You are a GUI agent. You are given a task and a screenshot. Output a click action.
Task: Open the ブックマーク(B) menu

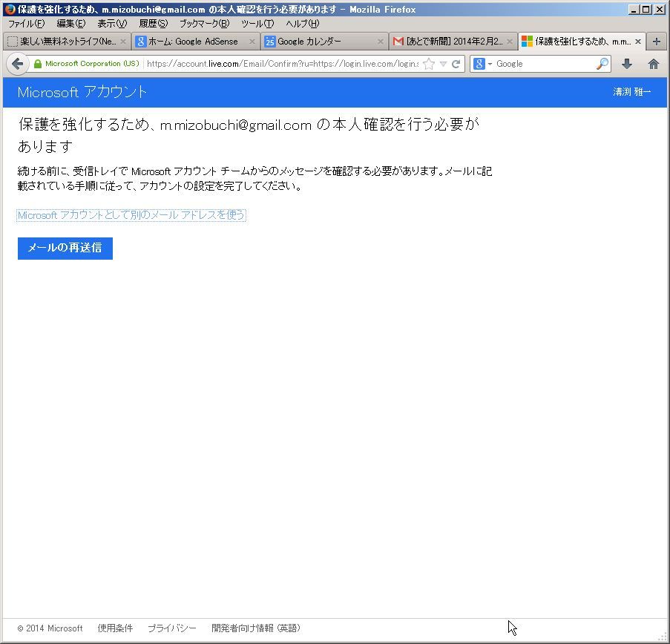tap(204, 24)
